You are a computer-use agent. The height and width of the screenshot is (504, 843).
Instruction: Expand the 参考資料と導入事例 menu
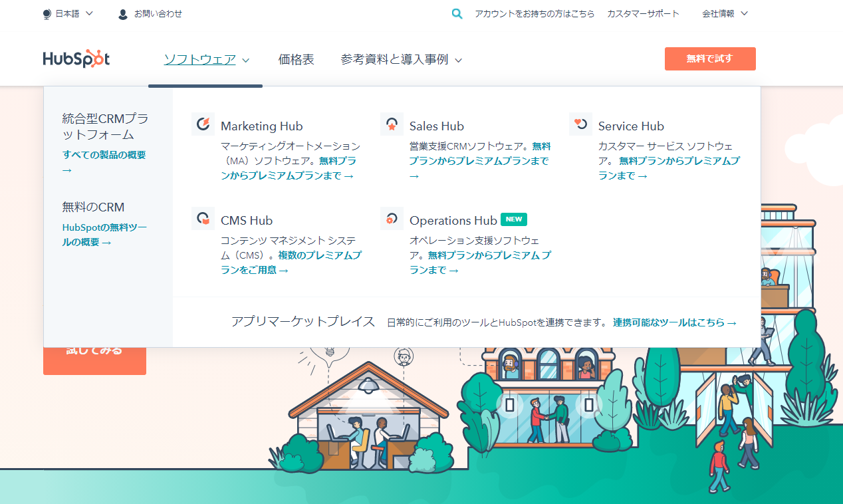[401, 60]
